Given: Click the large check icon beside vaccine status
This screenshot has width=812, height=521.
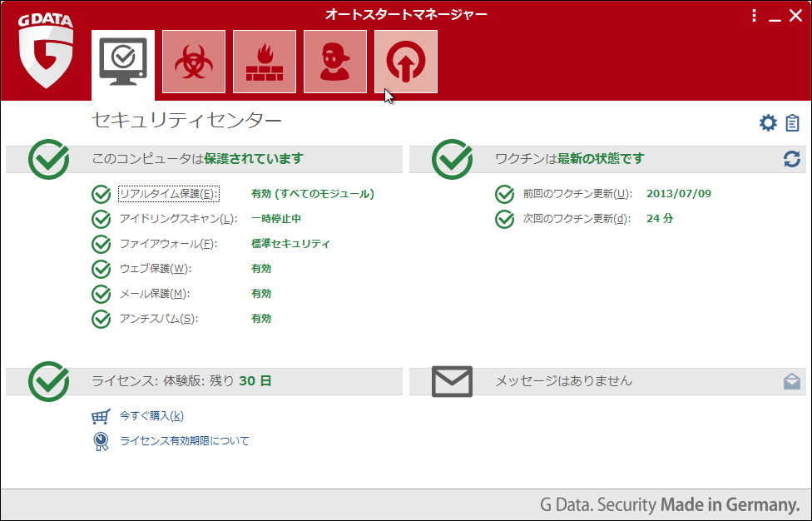Looking at the screenshot, I should coord(452,159).
